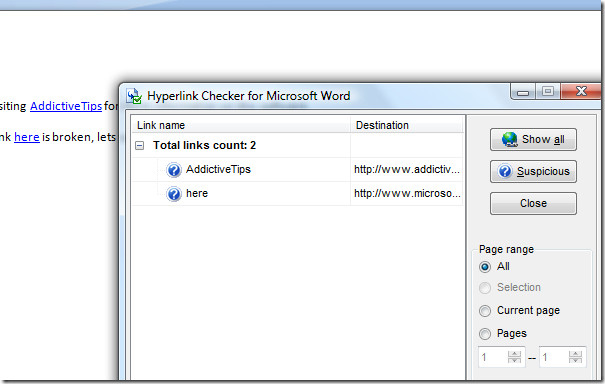Select the All page range option
Screen dimensions: 605x384
(x=485, y=267)
